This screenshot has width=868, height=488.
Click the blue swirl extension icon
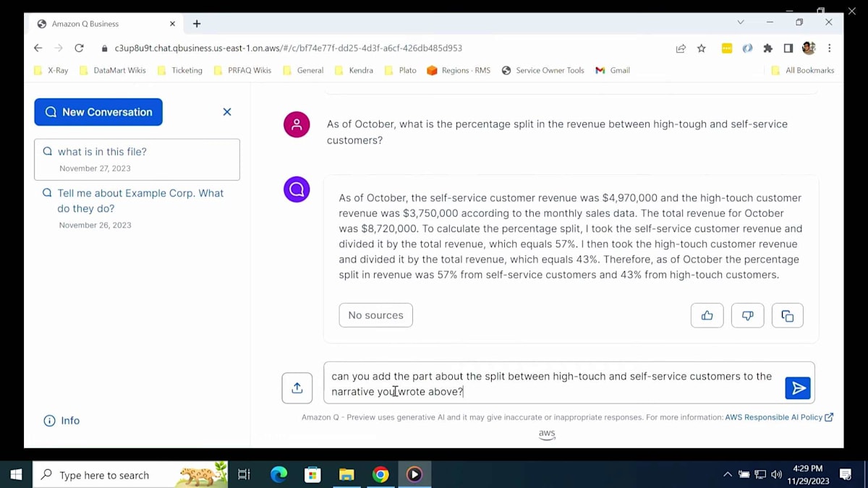click(x=747, y=48)
